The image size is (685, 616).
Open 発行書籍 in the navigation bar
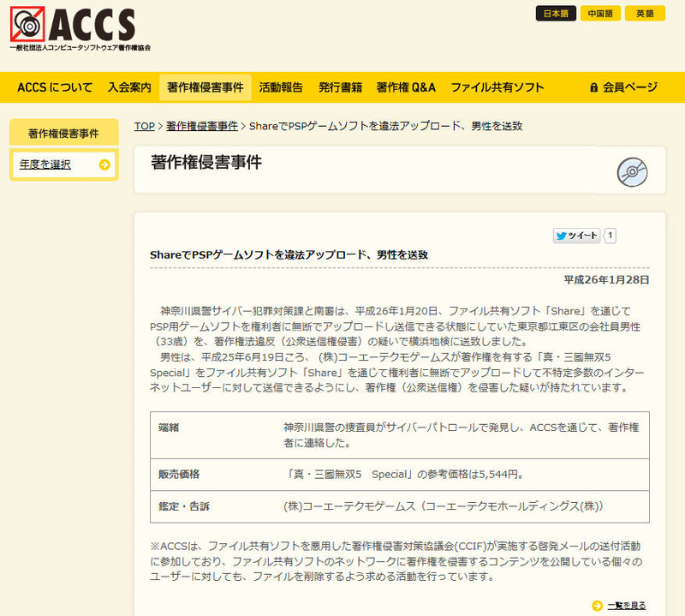pyautogui.click(x=340, y=87)
